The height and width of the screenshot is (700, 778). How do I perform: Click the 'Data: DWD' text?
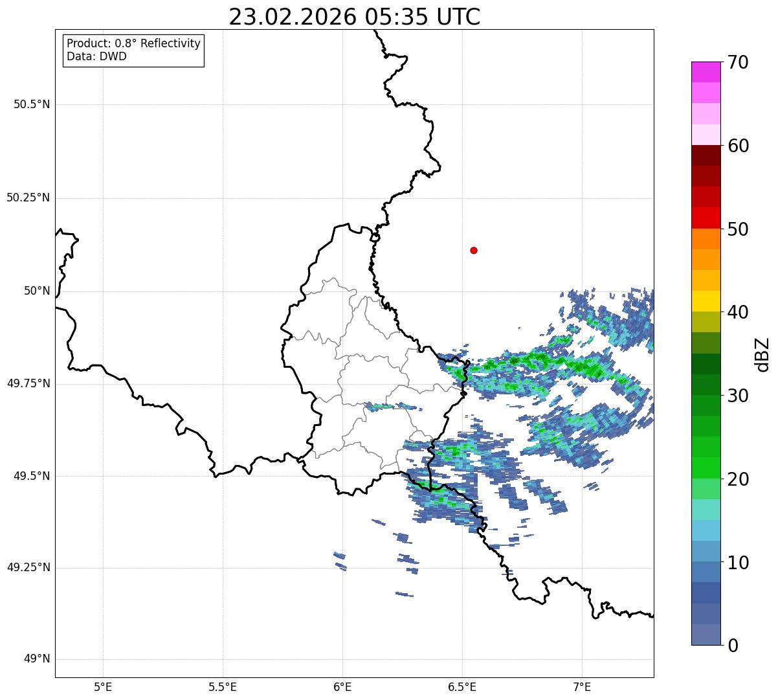tap(96, 56)
